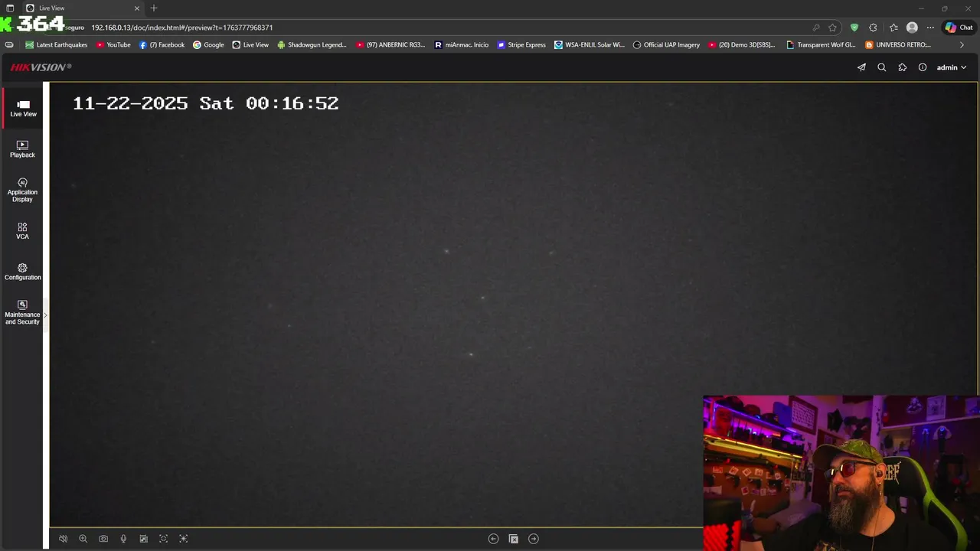Open a new browser tab

click(154, 8)
